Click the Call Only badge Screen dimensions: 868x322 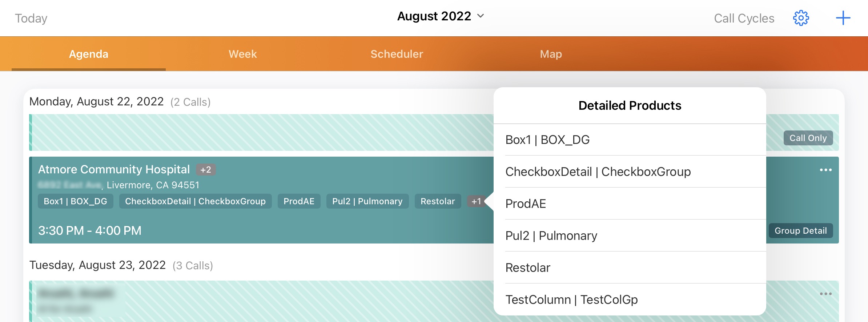coord(808,138)
